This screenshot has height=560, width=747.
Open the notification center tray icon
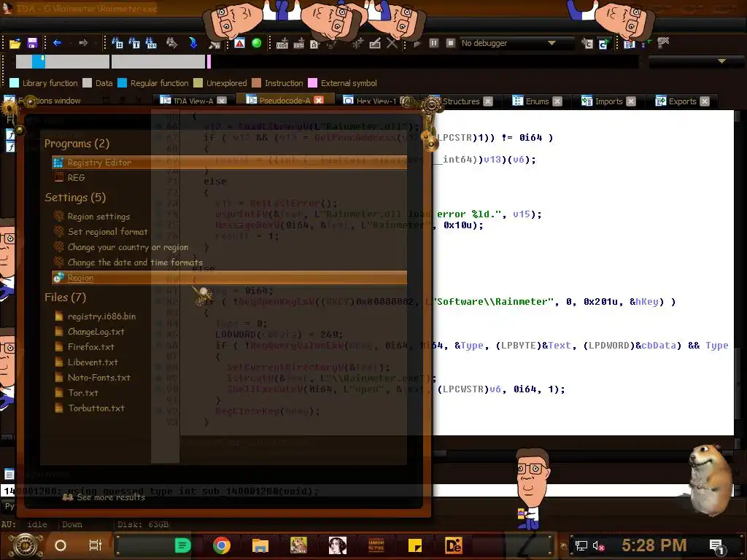pyautogui.click(x=717, y=546)
